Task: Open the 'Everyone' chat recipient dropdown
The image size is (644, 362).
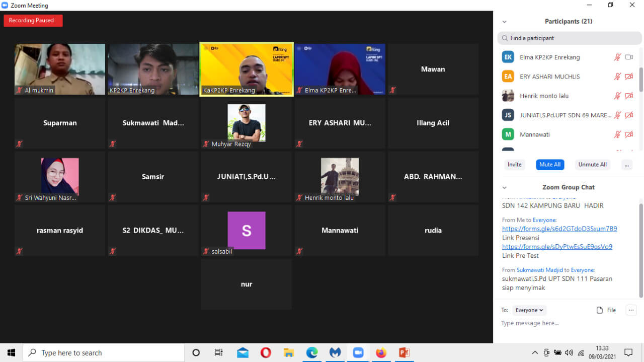Action: pos(529,310)
